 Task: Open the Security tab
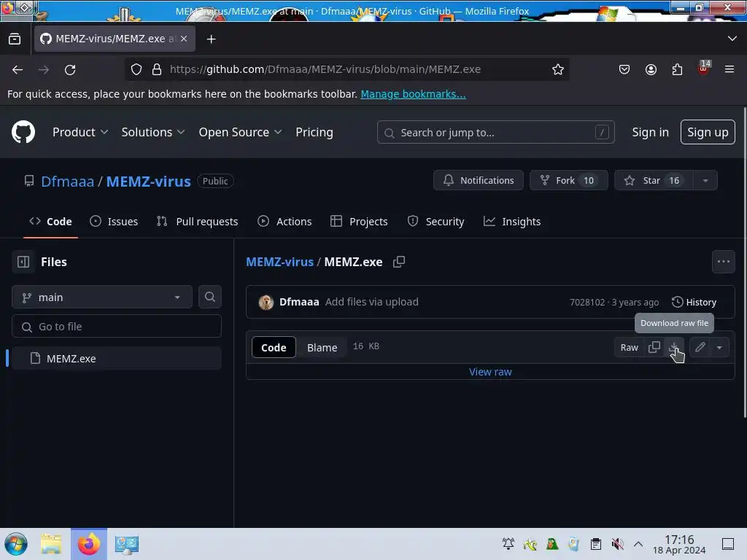point(436,222)
